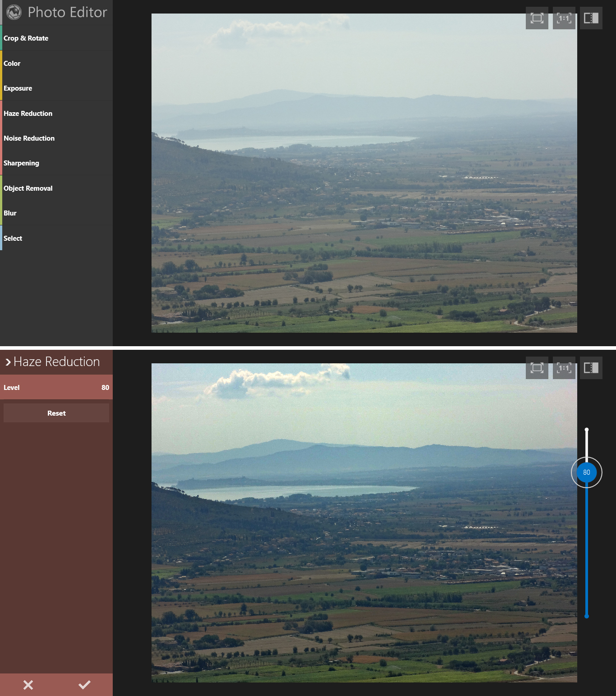Image resolution: width=616 pixels, height=696 pixels.
Task: Click the blue slider handle showing 80
Action: tap(587, 472)
